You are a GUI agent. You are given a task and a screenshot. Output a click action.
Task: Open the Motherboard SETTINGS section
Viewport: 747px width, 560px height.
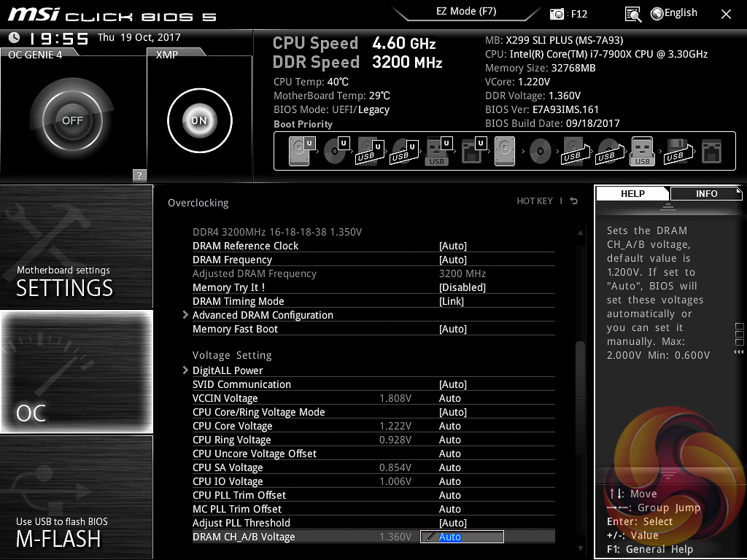click(x=77, y=248)
